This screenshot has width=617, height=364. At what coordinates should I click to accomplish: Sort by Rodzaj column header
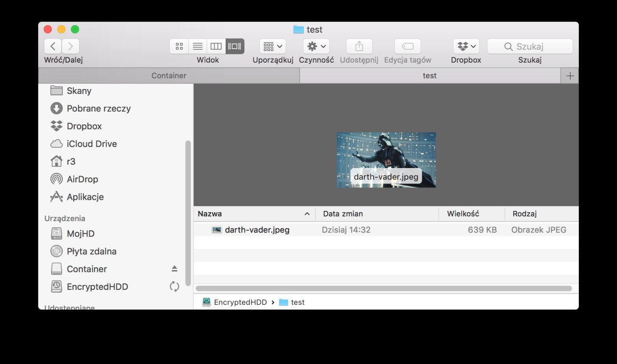click(x=542, y=214)
